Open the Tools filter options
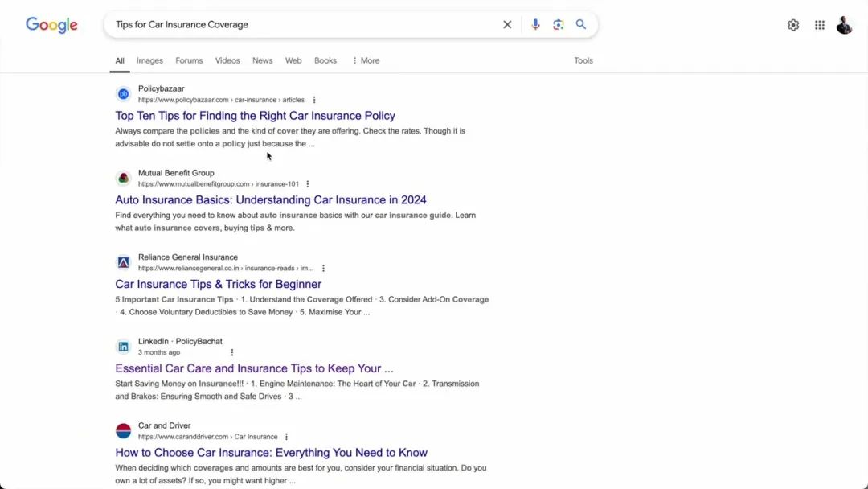This screenshot has width=868, height=489. pos(583,60)
